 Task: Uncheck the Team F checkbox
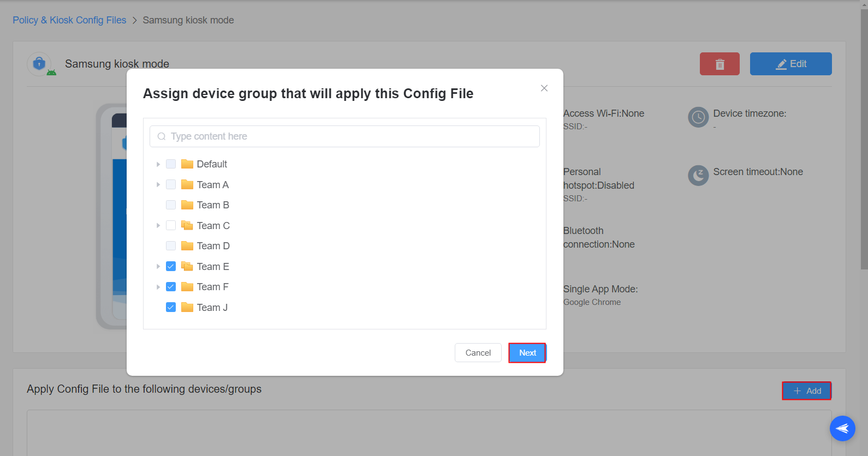coord(171,286)
